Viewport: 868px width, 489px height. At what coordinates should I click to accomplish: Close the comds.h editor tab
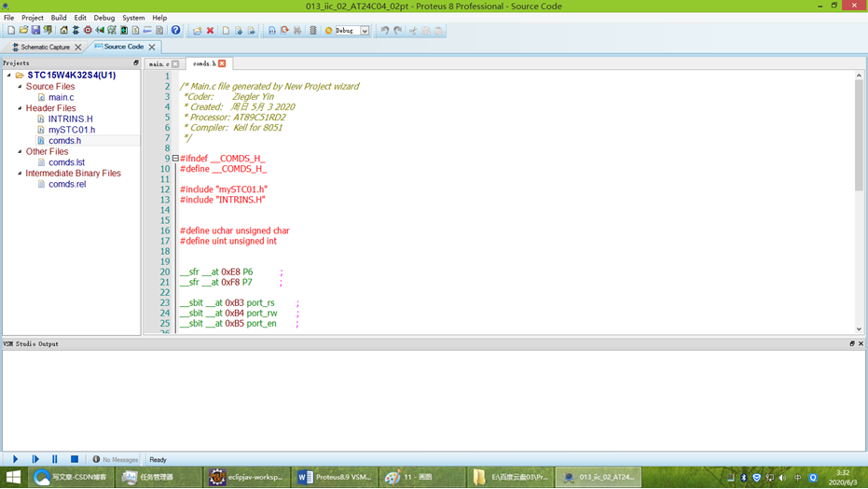[222, 63]
